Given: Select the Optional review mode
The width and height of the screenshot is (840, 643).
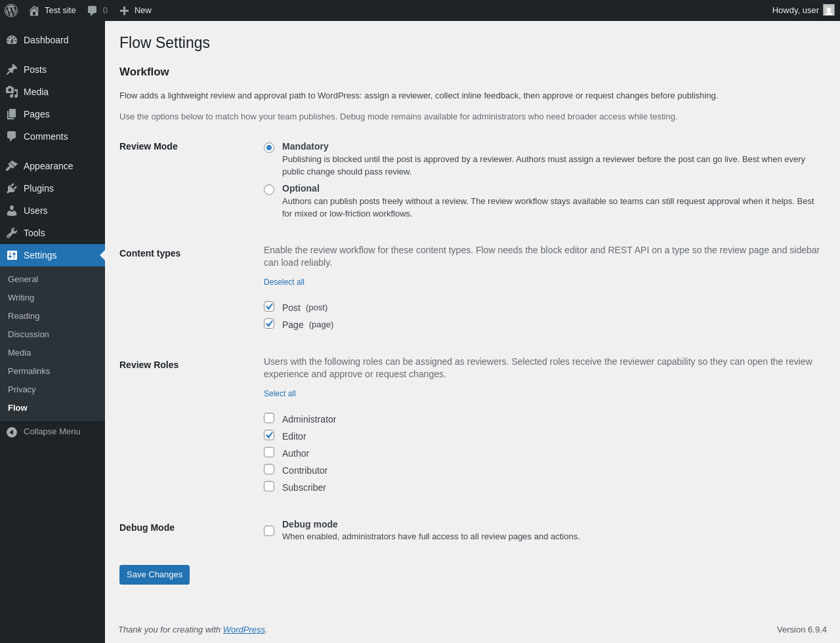Looking at the screenshot, I should click(269, 190).
